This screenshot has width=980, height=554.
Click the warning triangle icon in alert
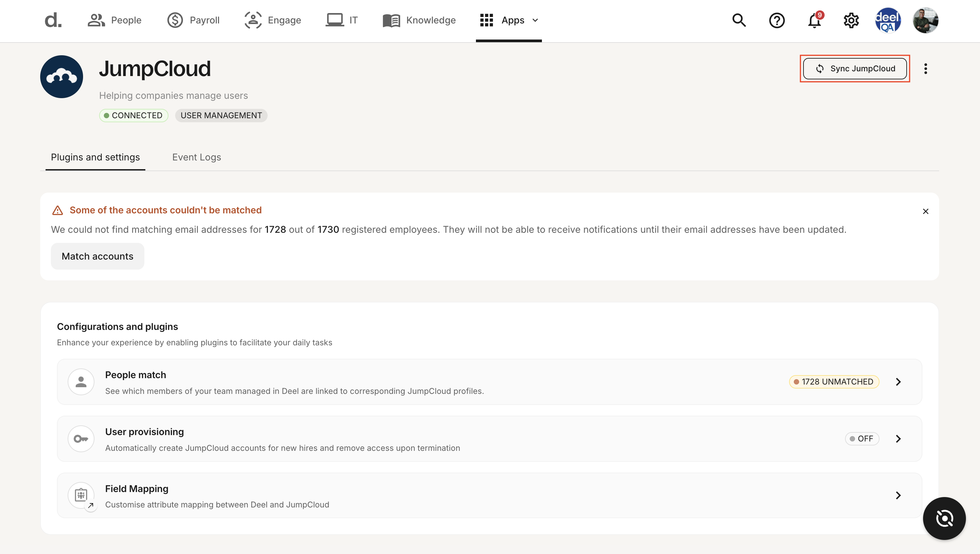[58, 210]
